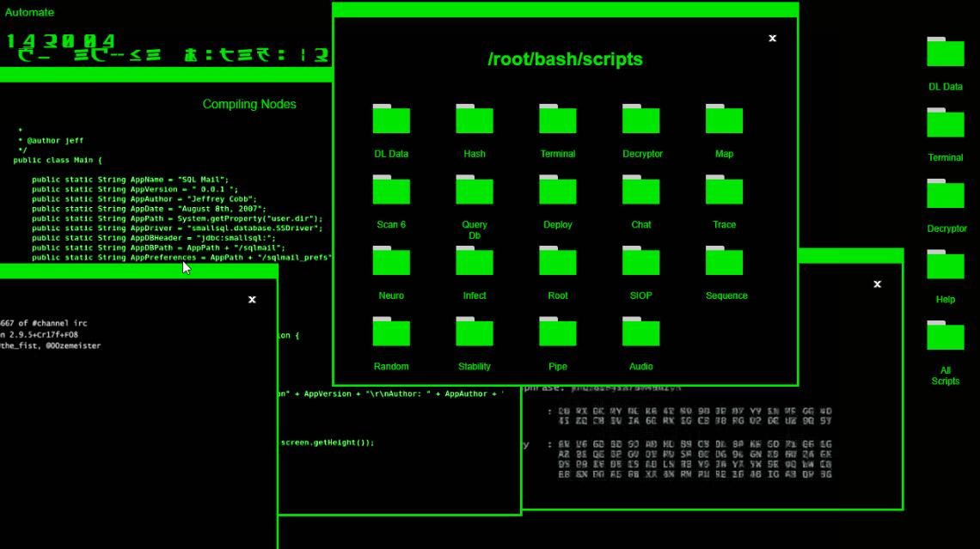Click the green title bar of scripts window
Screen dimensions: 980x549
[x=565, y=9]
